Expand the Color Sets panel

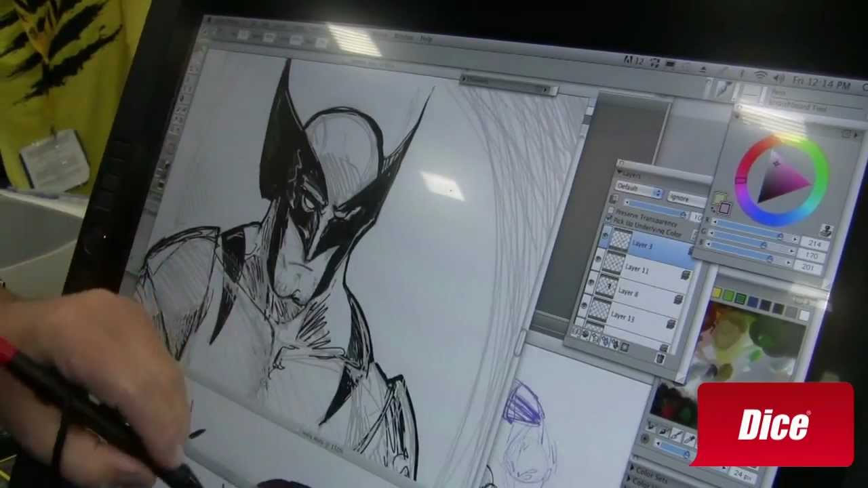tap(632, 468)
